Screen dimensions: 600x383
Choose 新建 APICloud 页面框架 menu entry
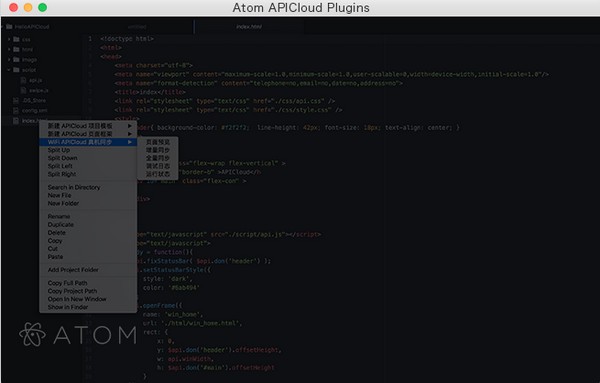click(x=88, y=134)
